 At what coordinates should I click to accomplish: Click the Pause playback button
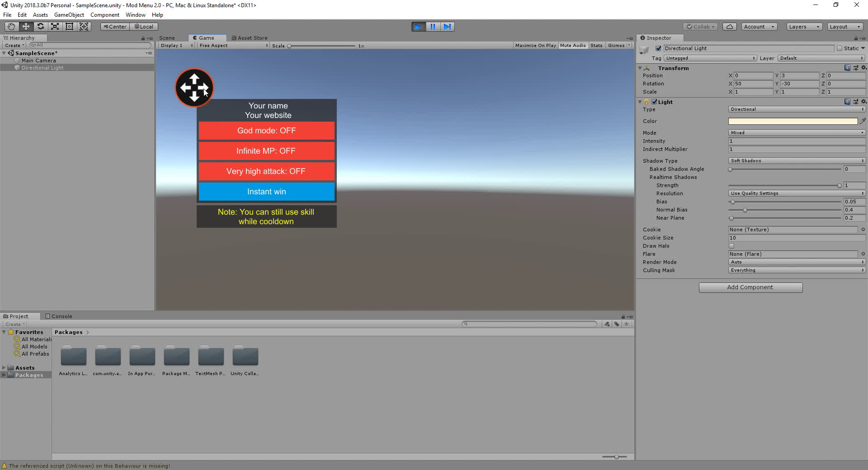[433, 27]
